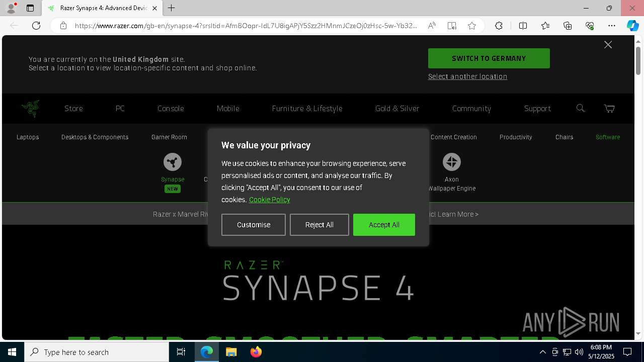Add a new browser tab
The height and width of the screenshot is (362, 644).
click(172, 8)
